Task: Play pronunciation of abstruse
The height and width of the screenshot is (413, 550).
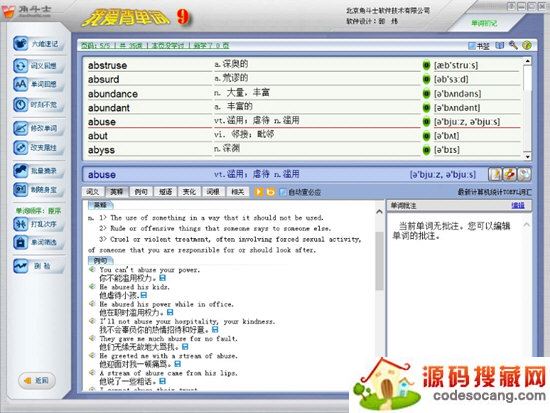Action: (x=426, y=65)
